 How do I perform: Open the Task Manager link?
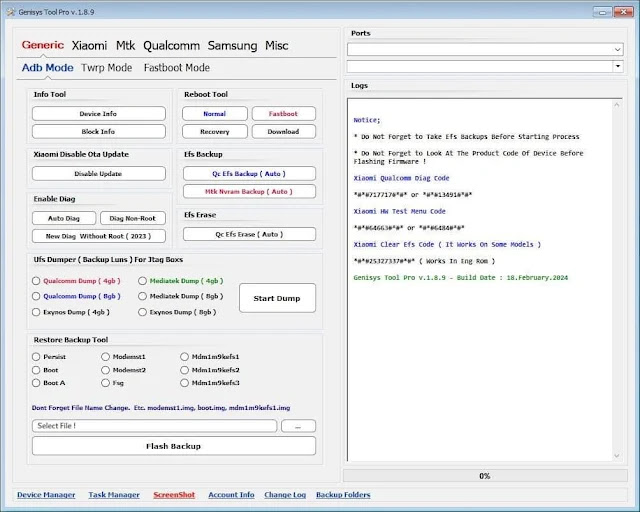point(114,495)
